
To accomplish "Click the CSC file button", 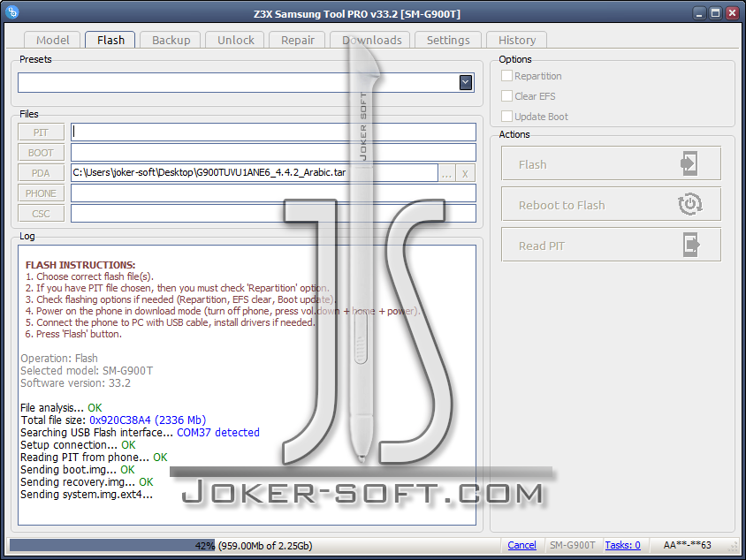I will click(41, 214).
